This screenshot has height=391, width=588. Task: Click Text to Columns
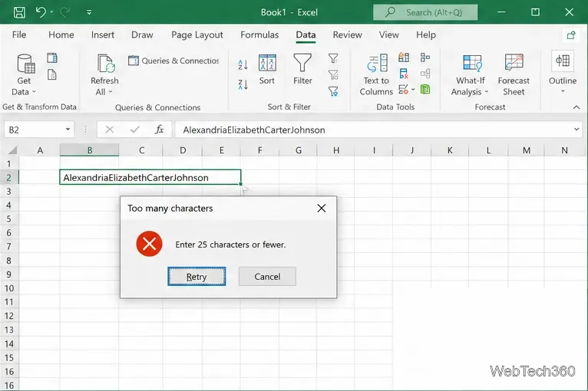click(376, 75)
